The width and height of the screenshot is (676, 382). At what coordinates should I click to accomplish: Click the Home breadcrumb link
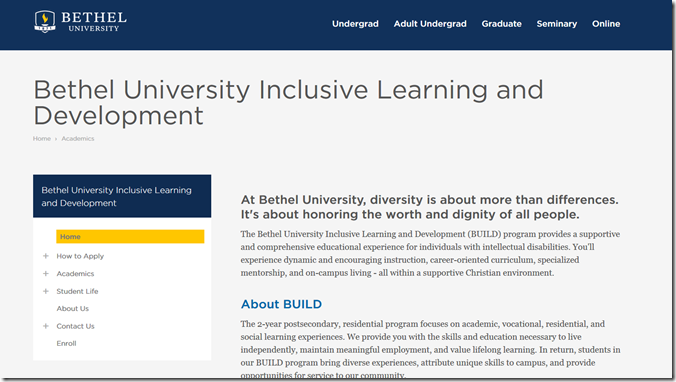pos(42,138)
